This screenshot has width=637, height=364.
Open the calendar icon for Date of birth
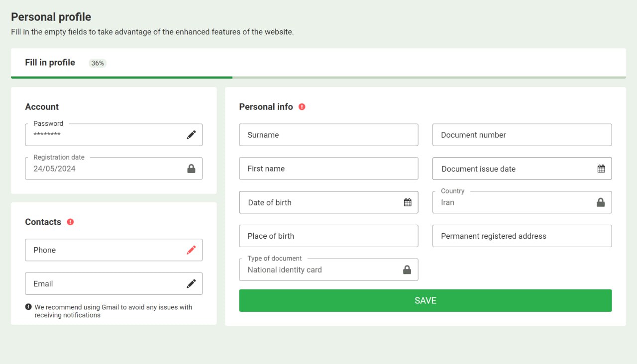pos(407,202)
